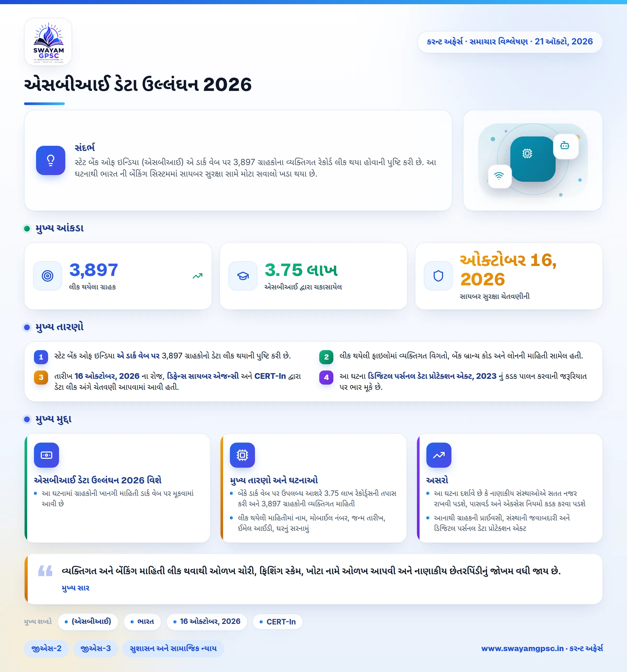The height and width of the screenshot is (672, 627).
Task: Click the મુખ્ય સાર label under quote
Action: (x=76, y=588)
